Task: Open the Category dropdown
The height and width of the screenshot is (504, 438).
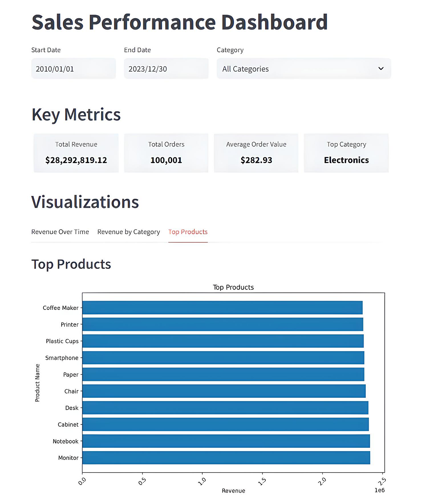Action: 304,69
